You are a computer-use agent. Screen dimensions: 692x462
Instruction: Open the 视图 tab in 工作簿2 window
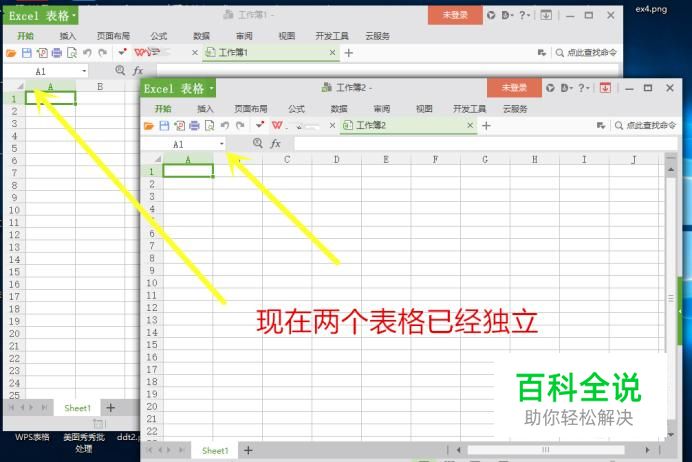424,109
